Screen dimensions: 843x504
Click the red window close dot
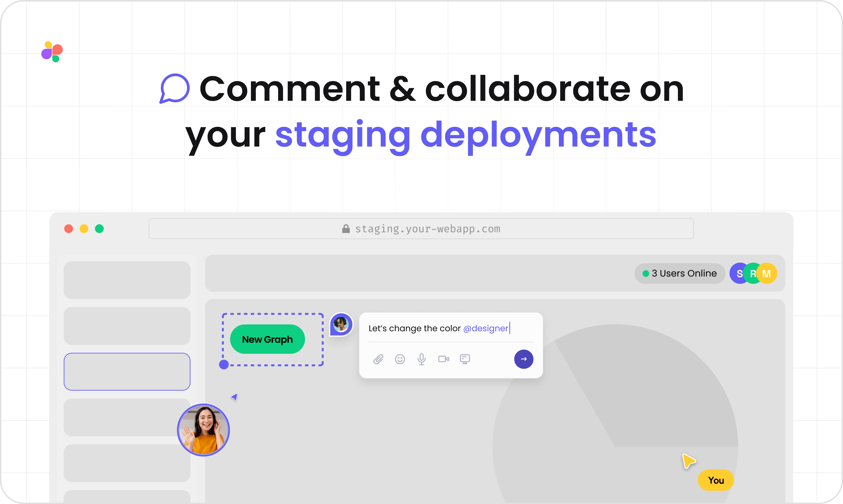(69, 229)
